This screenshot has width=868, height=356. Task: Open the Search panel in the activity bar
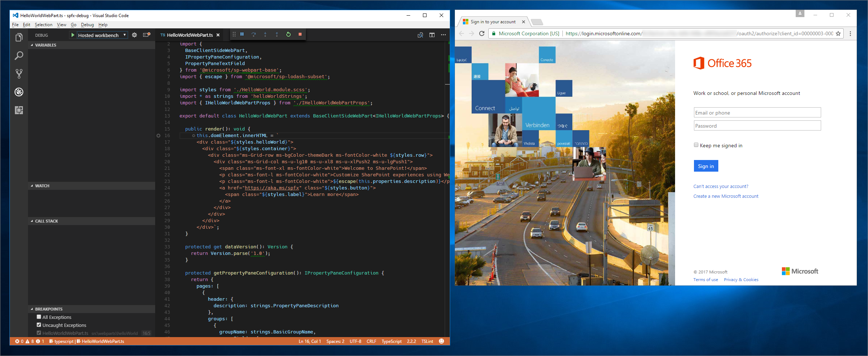click(19, 55)
